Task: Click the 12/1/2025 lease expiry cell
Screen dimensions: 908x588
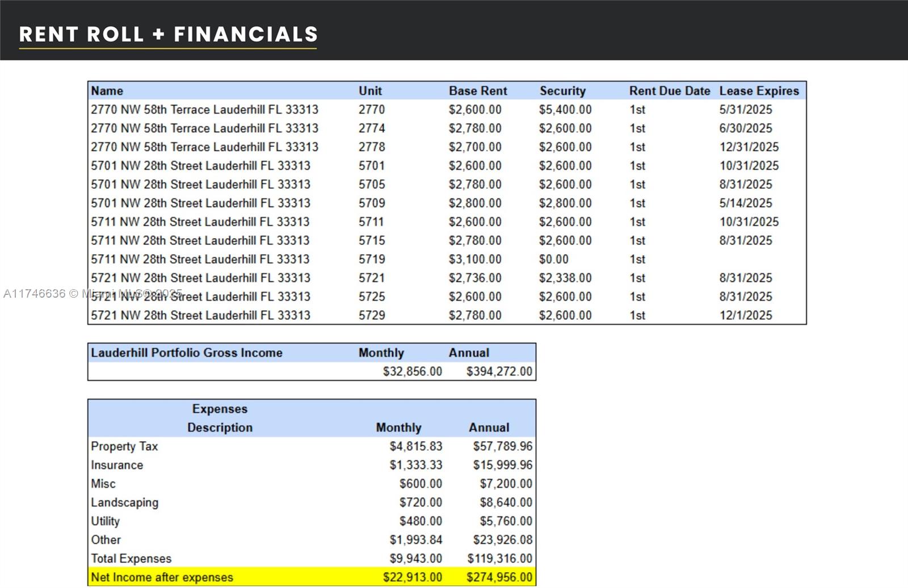Action: (746, 315)
